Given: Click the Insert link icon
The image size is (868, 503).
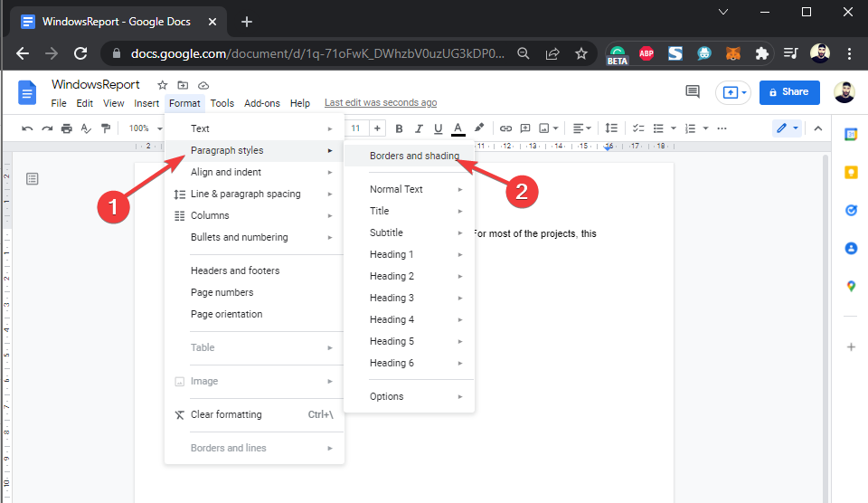Looking at the screenshot, I should coord(505,128).
